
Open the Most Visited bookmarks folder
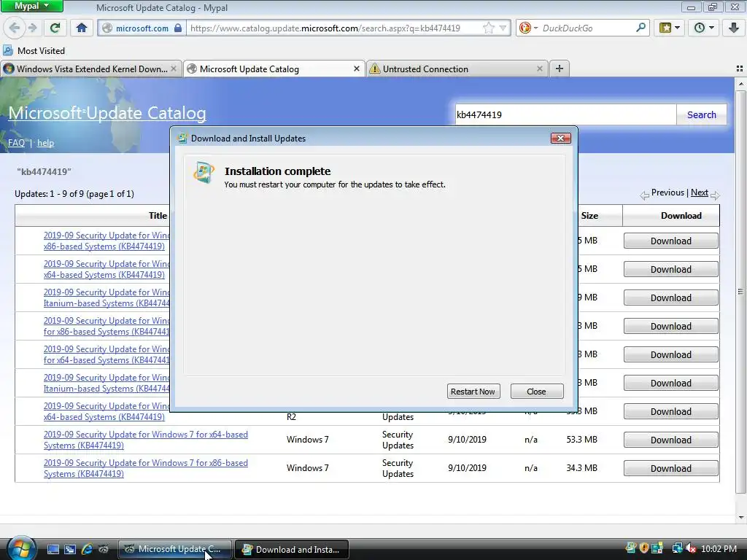pos(34,50)
